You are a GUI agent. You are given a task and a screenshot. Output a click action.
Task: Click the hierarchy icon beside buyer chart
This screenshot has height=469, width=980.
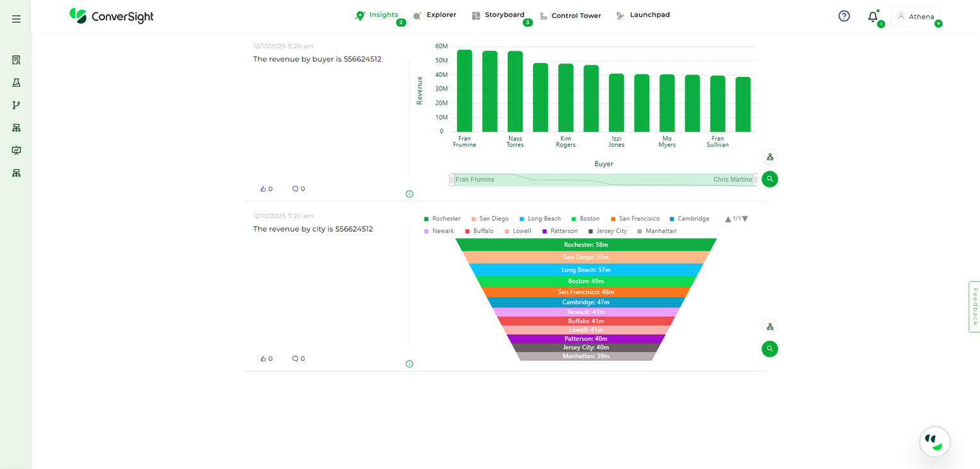tap(770, 157)
